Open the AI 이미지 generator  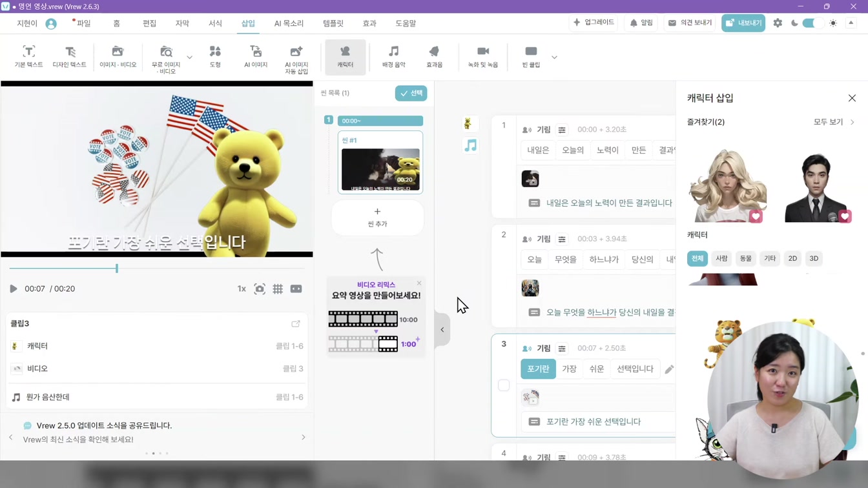256,57
